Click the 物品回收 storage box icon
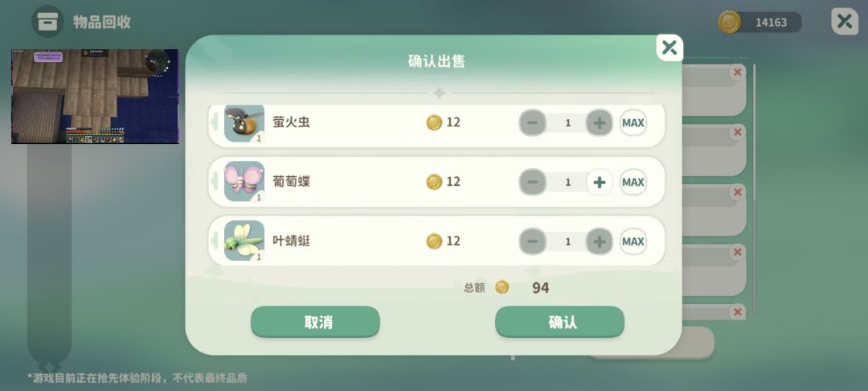Viewport: 868px width, 391px height. pyautogui.click(x=47, y=22)
